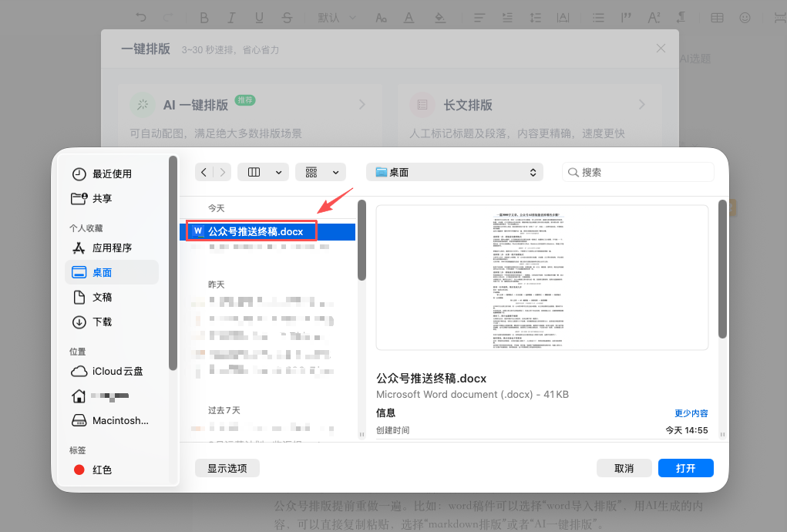Toggle italic formatting in editor toolbar
787x532 pixels.
[x=231, y=18]
